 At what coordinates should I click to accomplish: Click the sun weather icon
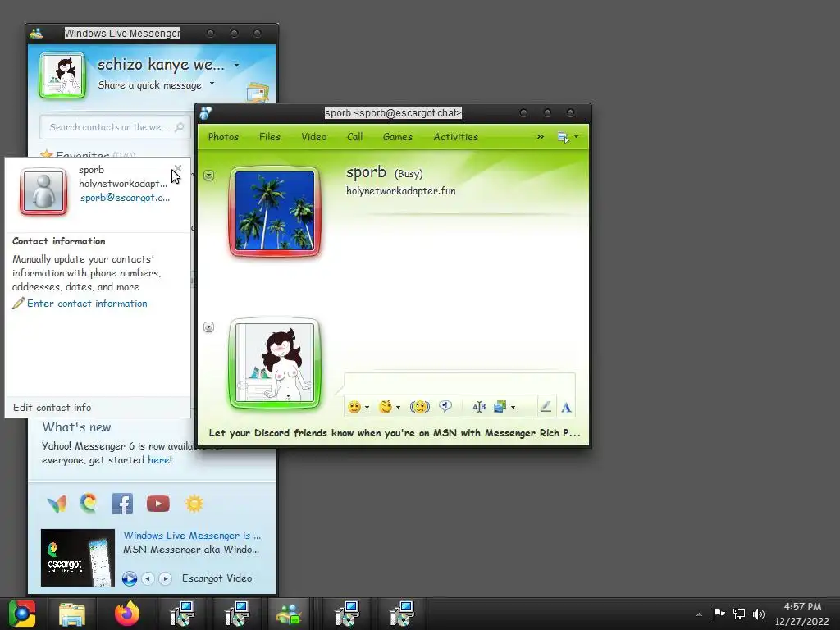point(194,504)
